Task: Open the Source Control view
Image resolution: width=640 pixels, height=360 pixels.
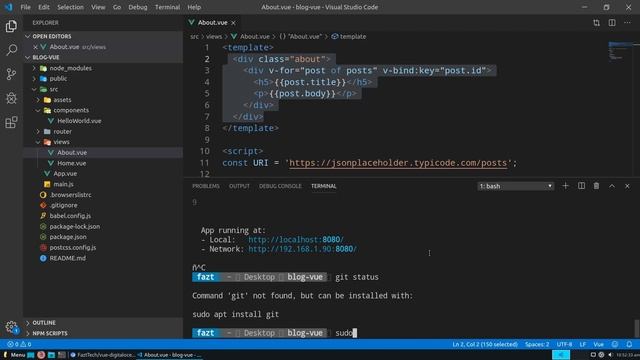Action: pyautogui.click(x=11, y=74)
